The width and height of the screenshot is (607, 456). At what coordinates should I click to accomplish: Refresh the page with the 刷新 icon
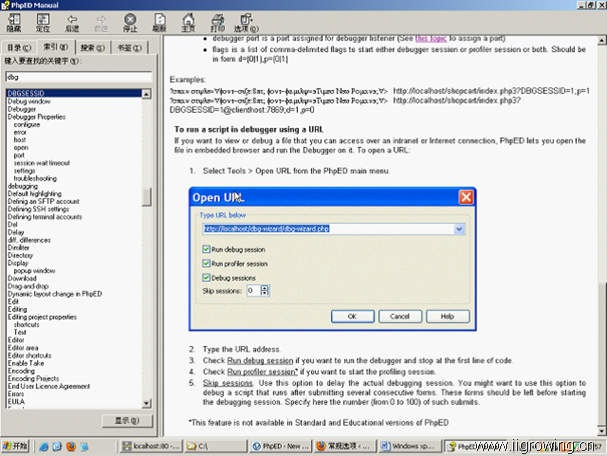[159, 22]
